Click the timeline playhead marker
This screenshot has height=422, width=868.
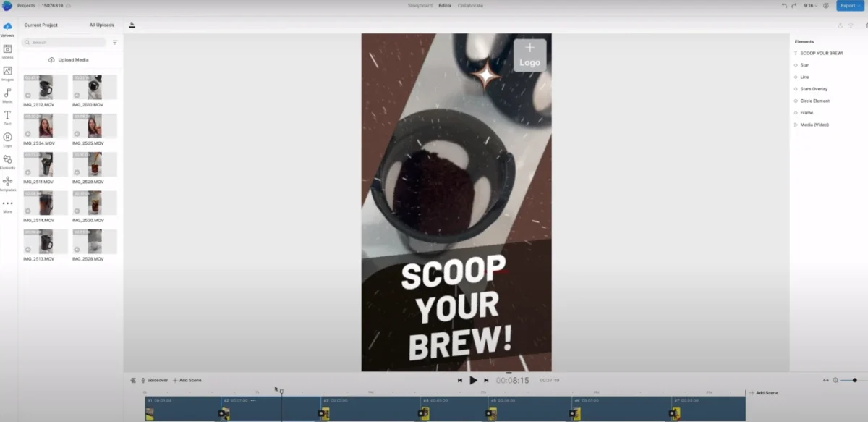pyautogui.click(x=281, y=392)
